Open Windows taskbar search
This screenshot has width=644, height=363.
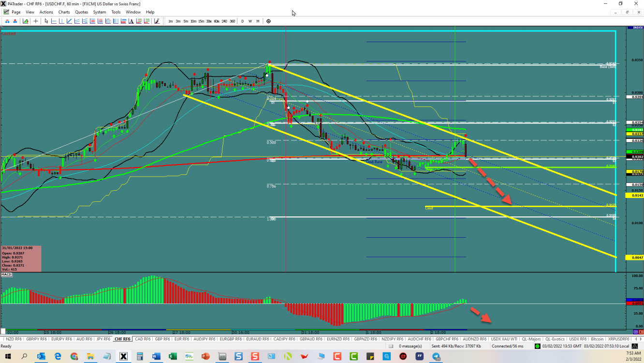click(24, 357)
